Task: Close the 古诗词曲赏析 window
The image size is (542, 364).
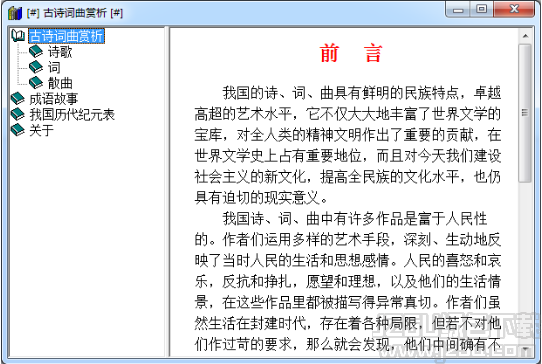Action: click(x=514, y=9)
